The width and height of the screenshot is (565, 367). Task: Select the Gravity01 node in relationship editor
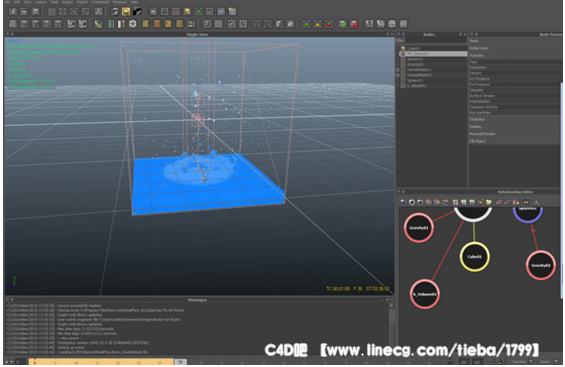418,228
